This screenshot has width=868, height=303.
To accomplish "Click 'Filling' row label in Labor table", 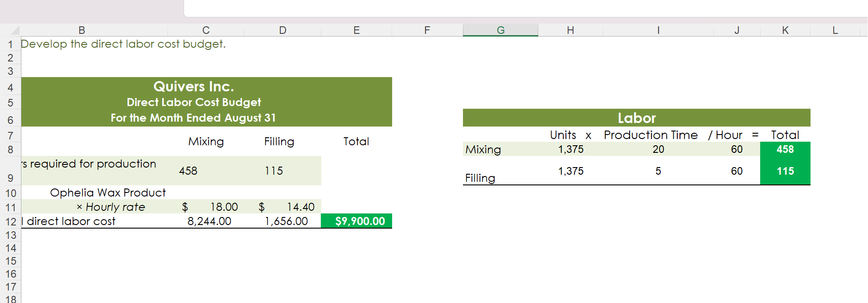I will 480,178.
